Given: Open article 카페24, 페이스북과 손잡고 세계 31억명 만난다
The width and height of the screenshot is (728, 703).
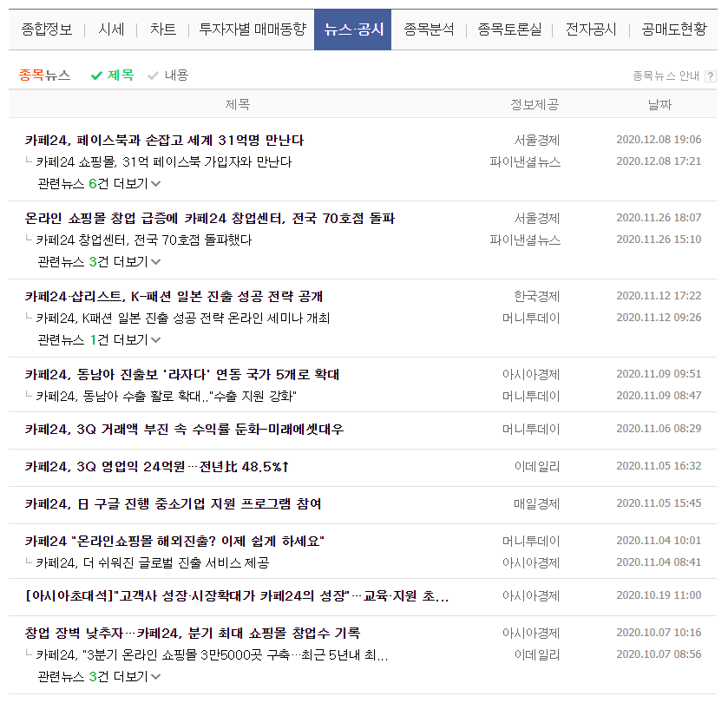Looking at the screenshot, I should (x=164, y=141).
